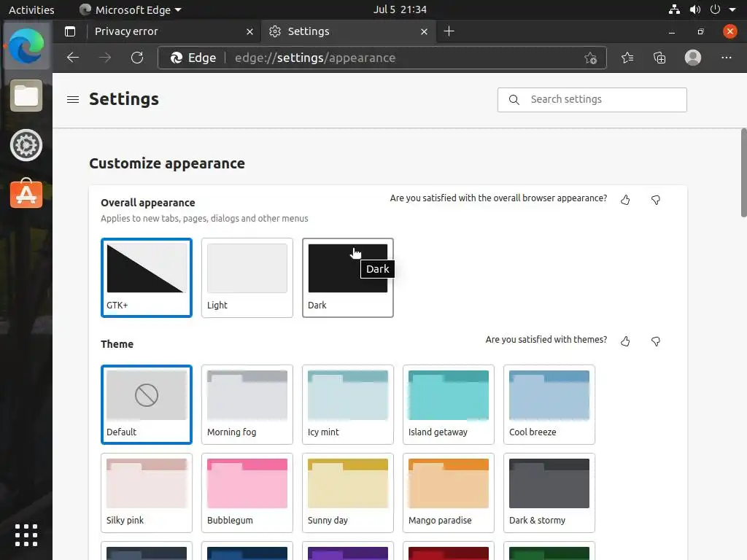Toggle the vertical tabs icon
The image size is (747, 560).
click(x=70, y=31)
